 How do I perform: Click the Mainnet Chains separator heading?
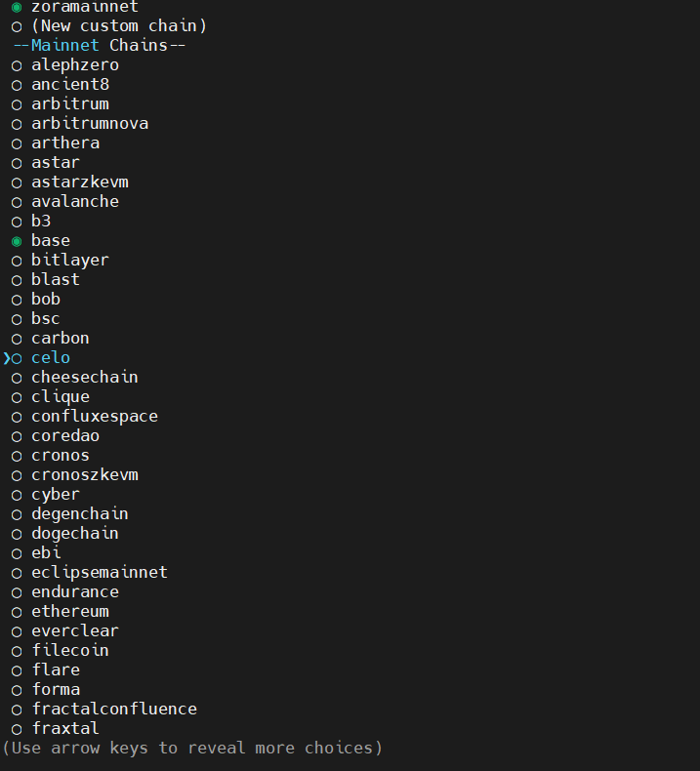click(100, 45)
